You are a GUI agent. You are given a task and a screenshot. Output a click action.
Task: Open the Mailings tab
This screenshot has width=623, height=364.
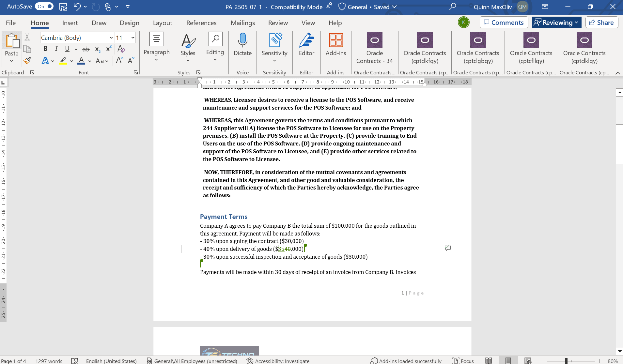[243, 23]
